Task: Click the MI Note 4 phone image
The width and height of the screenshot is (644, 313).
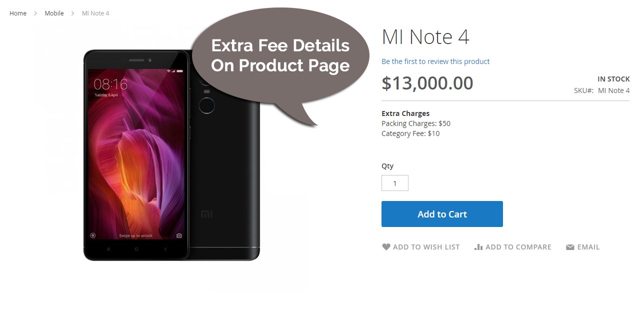Action: click(171, 155)
